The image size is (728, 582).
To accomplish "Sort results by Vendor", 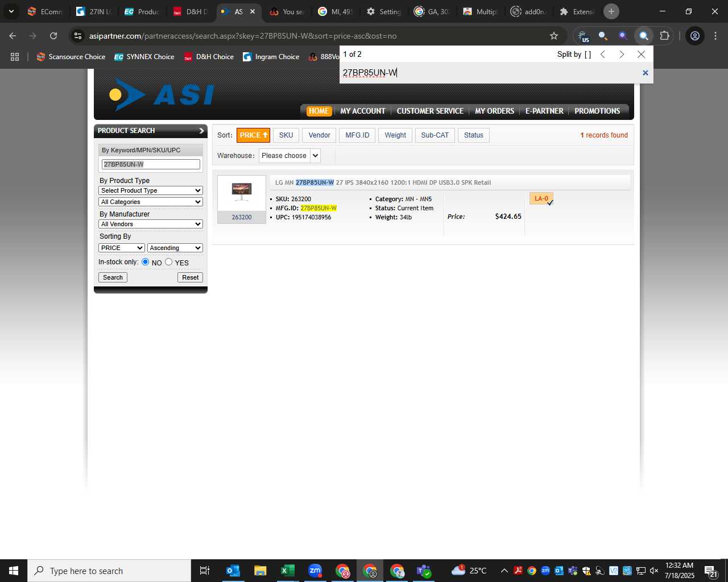I will tap(319, 135).
